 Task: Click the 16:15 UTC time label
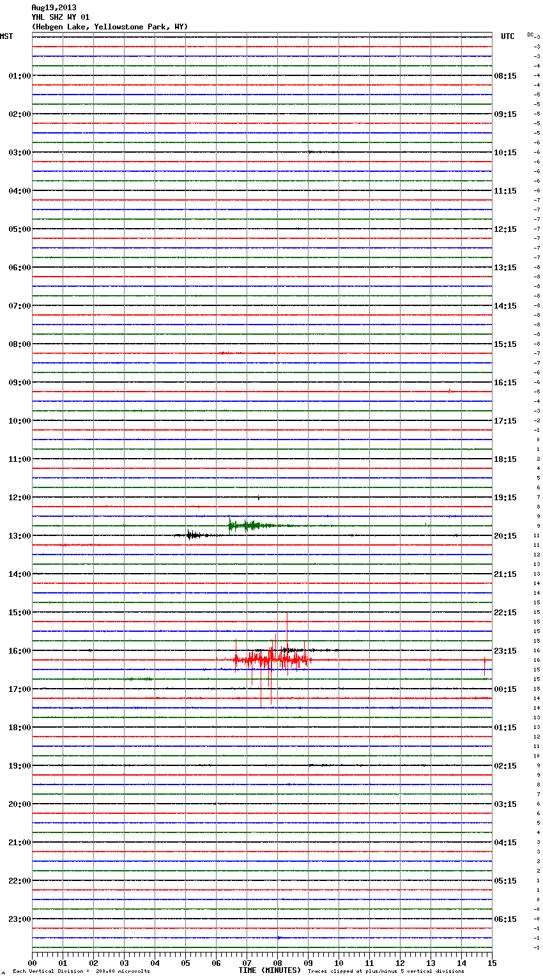point(505,383)
